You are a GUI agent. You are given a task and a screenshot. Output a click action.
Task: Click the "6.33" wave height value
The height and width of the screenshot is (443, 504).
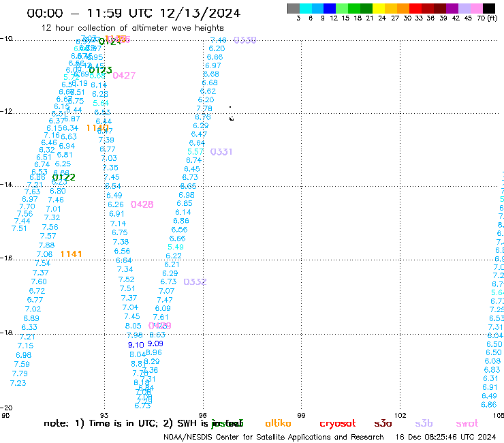29,327
